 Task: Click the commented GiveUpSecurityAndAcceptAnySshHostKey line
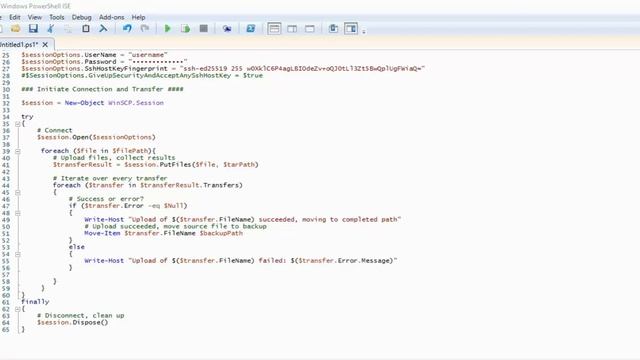pyautogui.click(x=142, y=76)
